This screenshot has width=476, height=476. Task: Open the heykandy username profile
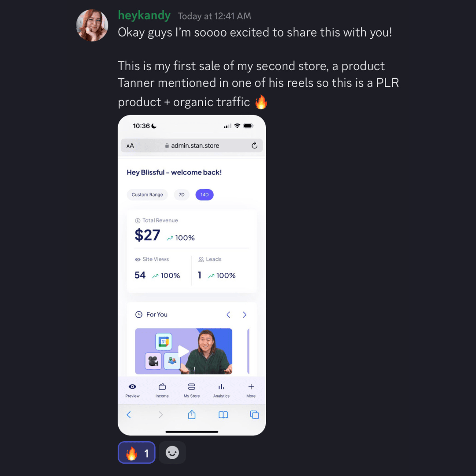[144, 15]
